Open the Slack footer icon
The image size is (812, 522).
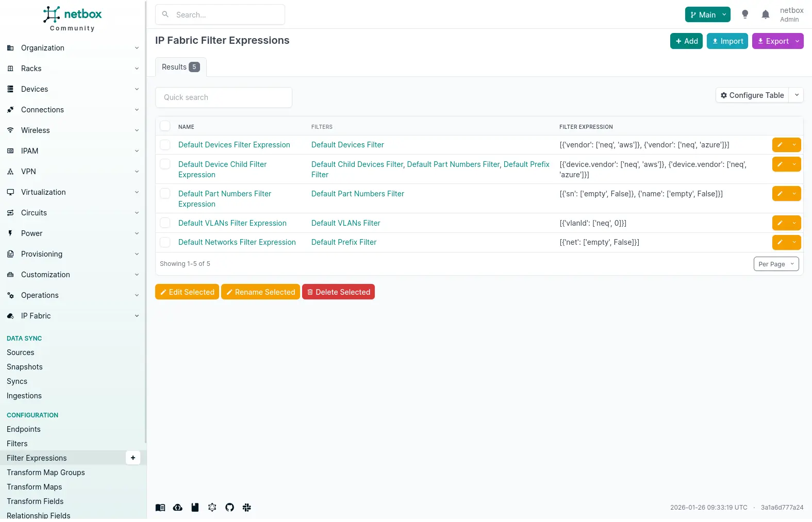coord(246,508)
